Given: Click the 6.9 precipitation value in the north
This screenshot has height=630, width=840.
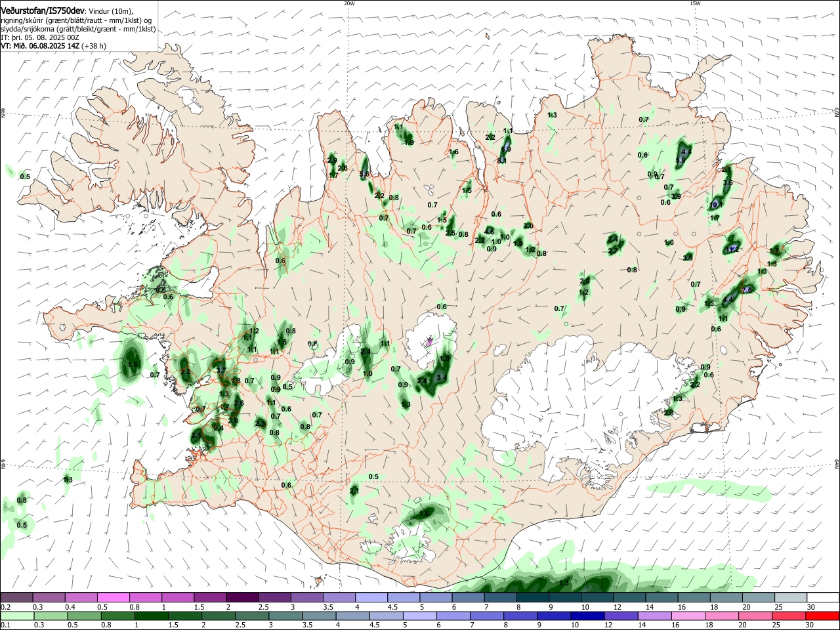Looking at the screenshot, I should coord(506,150).
